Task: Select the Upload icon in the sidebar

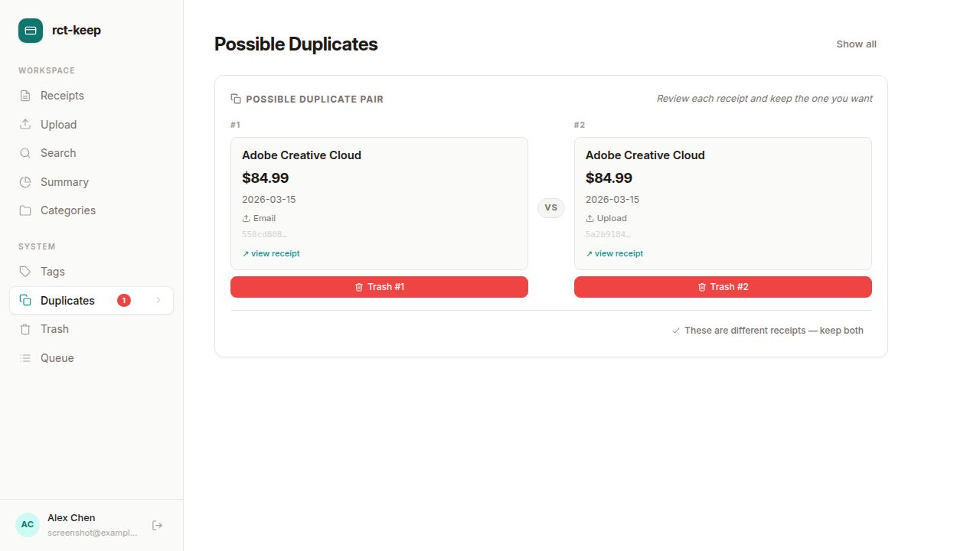Action: click(x=25, y=124)
